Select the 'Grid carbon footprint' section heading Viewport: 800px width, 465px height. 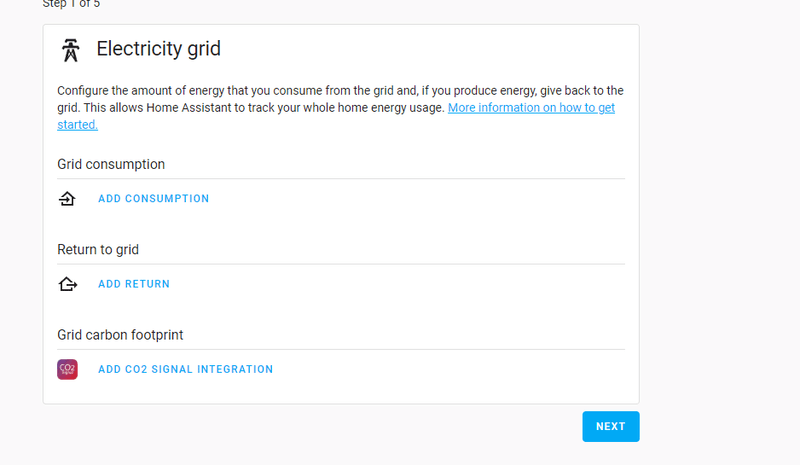tap(120, 335)
